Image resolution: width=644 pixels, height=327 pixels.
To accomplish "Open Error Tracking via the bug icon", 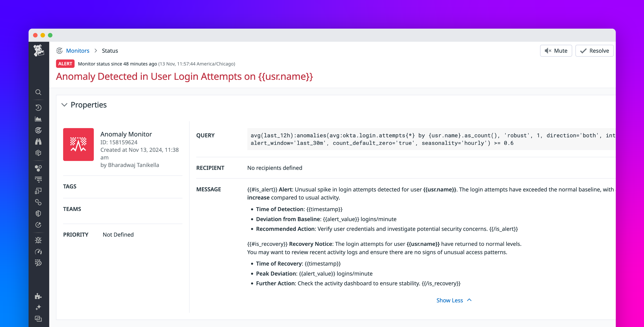I will coord(38,240).
